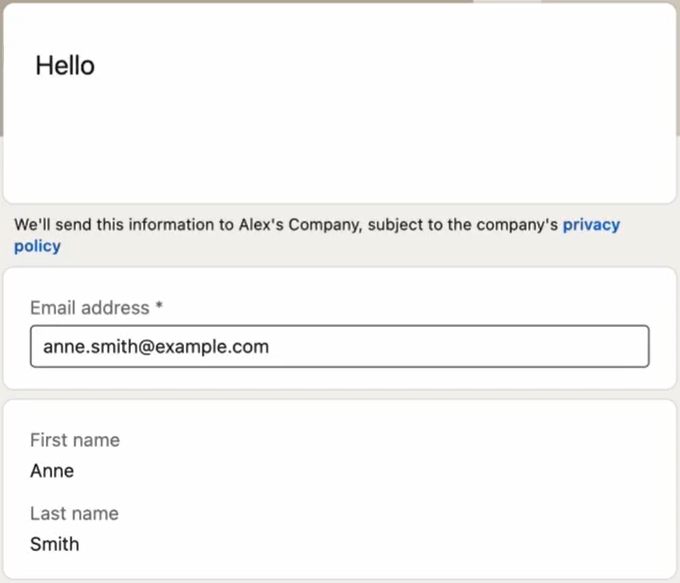Click the Last name label

[x=74, y=514]
